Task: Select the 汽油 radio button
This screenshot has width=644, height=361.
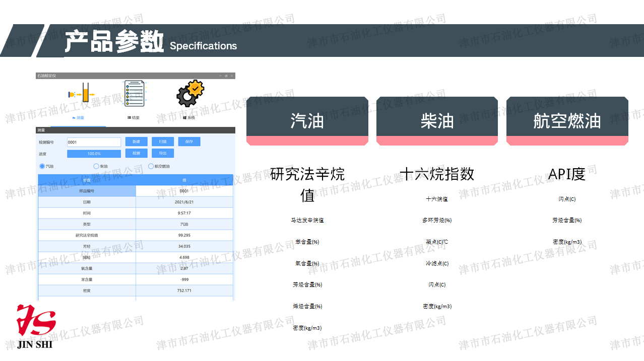Action: [x=42, y=166]
